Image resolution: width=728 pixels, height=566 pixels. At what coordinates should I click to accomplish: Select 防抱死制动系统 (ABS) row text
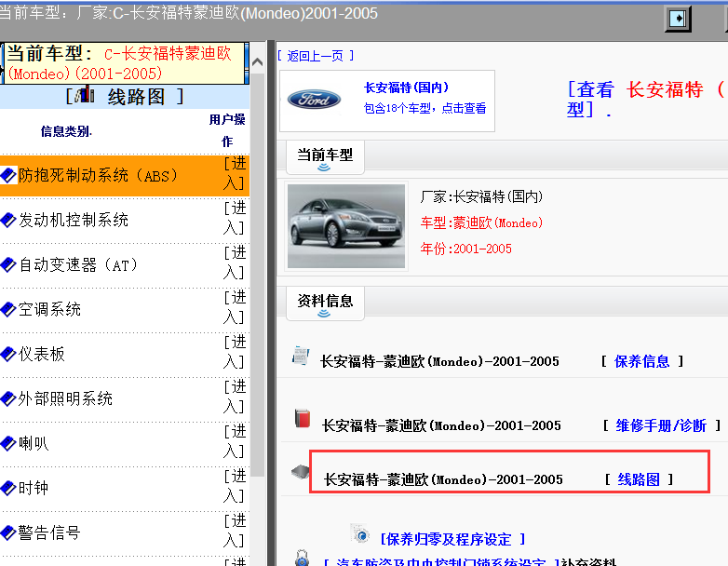pyautogui.click(x=98, y=176)
